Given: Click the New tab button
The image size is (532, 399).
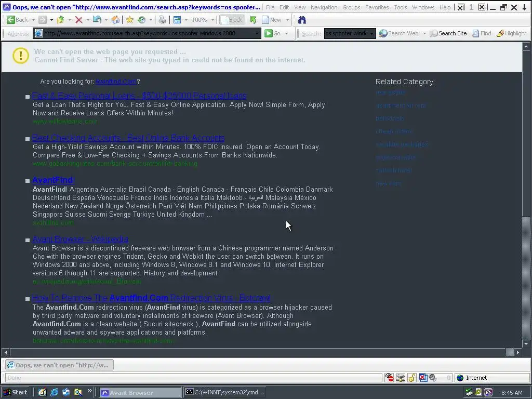Looking at the screenshot, I should pyautogui.click(x=271, y=20).
